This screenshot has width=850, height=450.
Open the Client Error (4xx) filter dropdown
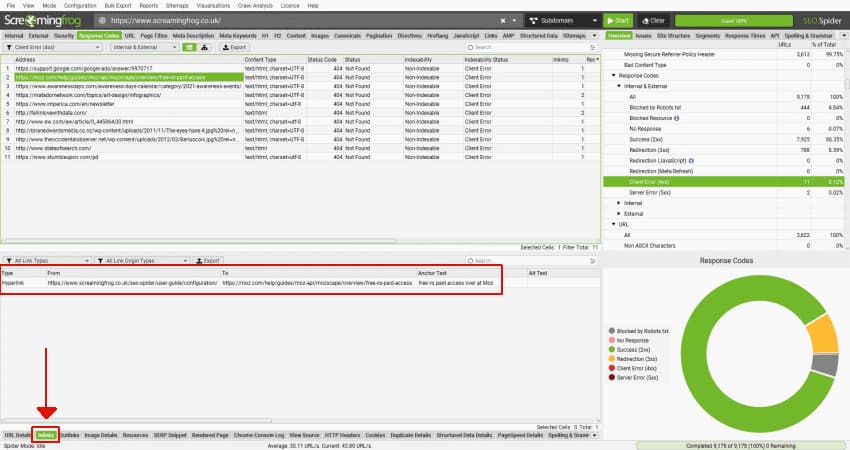click(x=52, y=47)
